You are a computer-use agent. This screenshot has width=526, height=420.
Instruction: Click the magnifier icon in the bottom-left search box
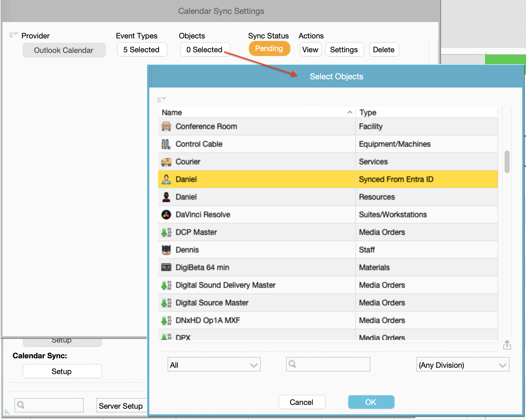[x=21, y=405]
